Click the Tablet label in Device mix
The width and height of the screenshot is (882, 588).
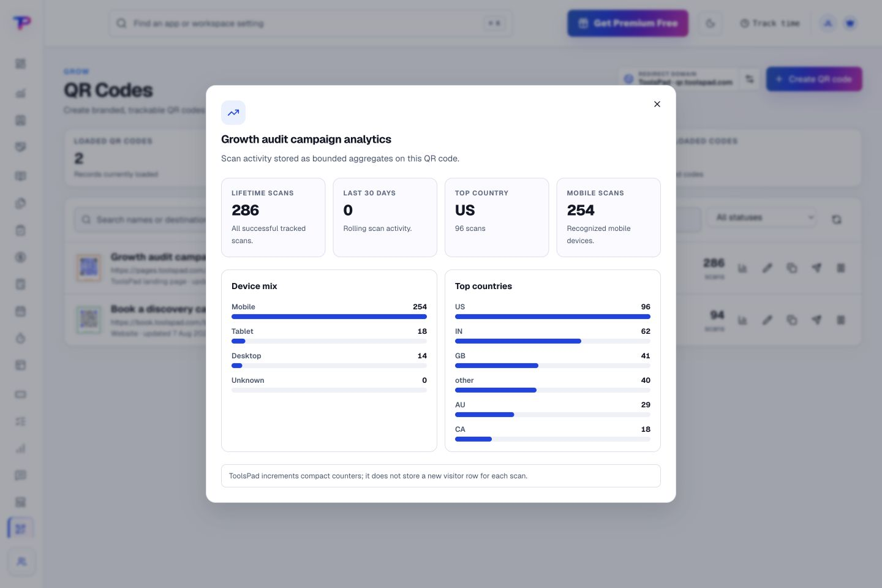click(243, 331)
